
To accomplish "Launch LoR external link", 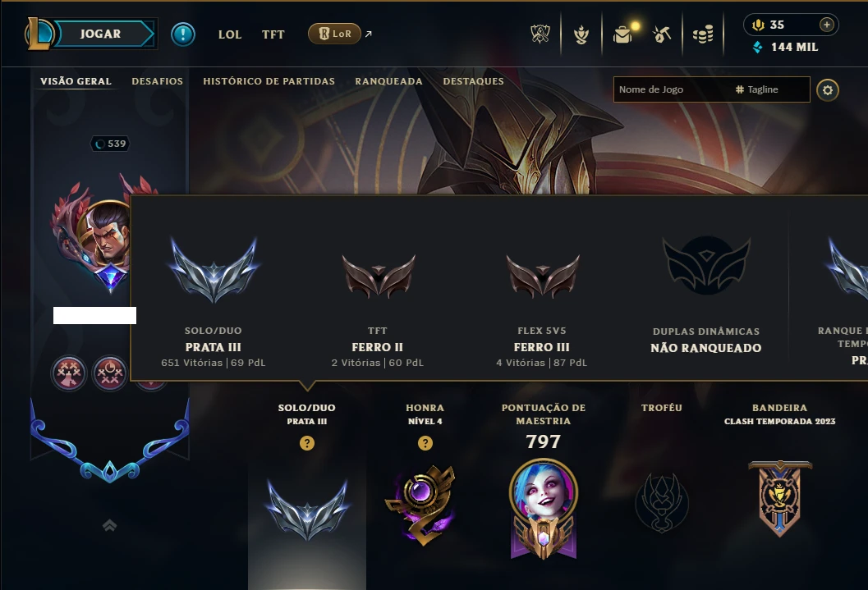I will 340,34.
